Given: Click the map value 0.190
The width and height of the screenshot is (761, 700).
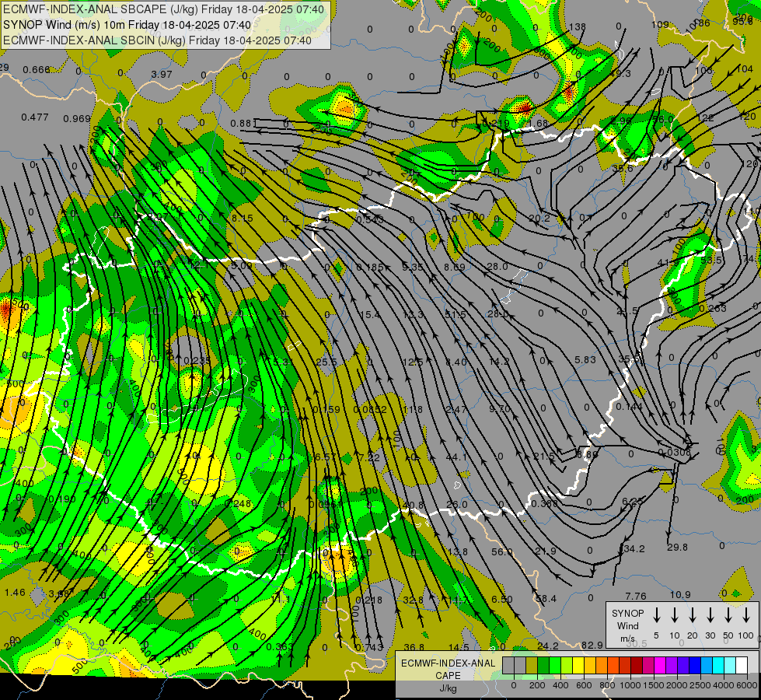Looking at the screenshot, I should [x=62, y=499].
